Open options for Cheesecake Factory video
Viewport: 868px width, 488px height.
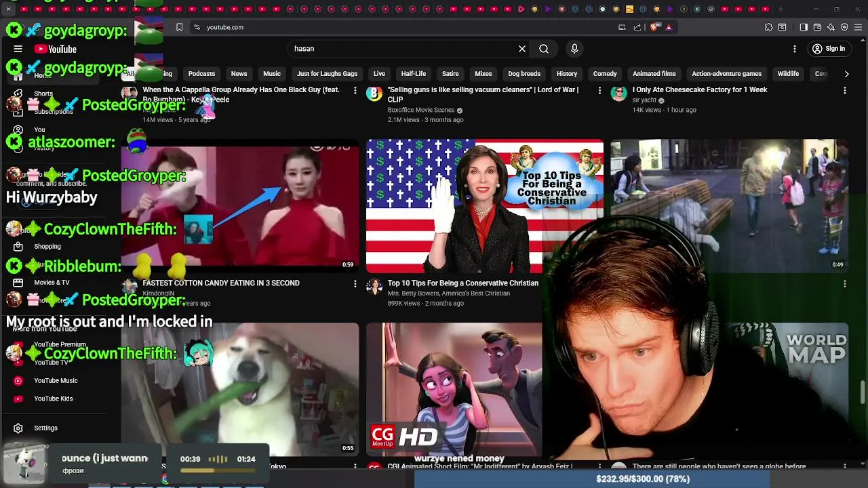coord(844,90)
